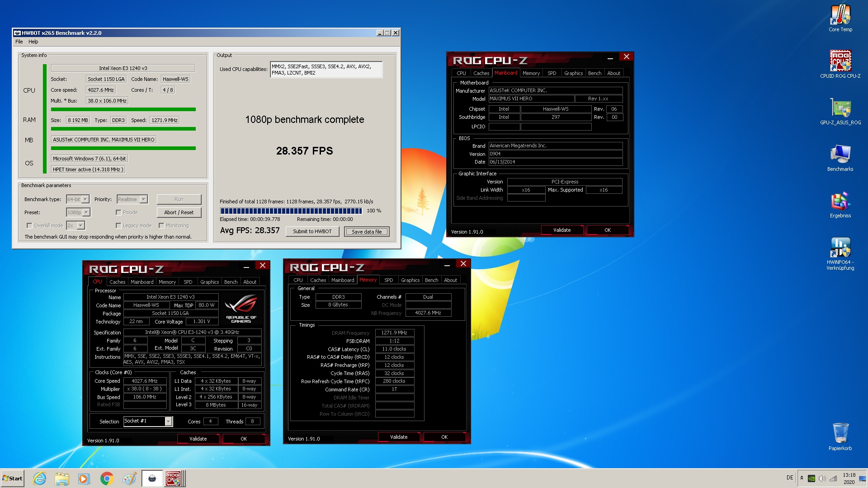Open the Papierkorb recycle bin
Viewport: 868px width, 488px height.
click(840, 436)
